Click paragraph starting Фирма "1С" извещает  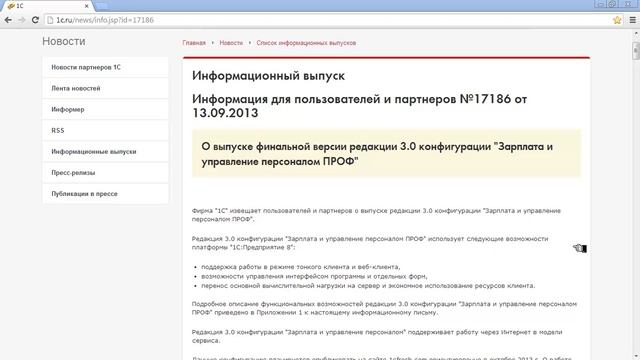376,215
